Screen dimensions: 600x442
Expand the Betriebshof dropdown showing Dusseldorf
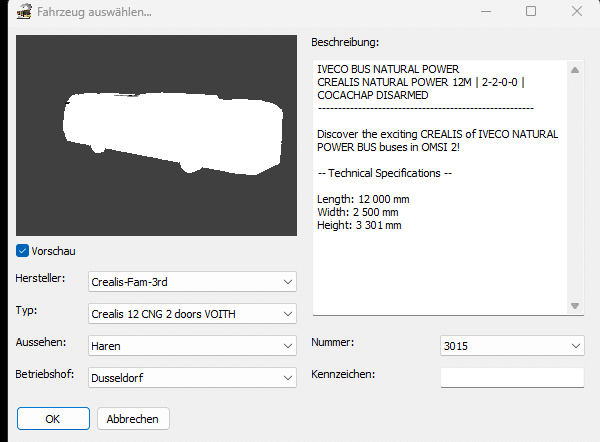click(192, 378)
